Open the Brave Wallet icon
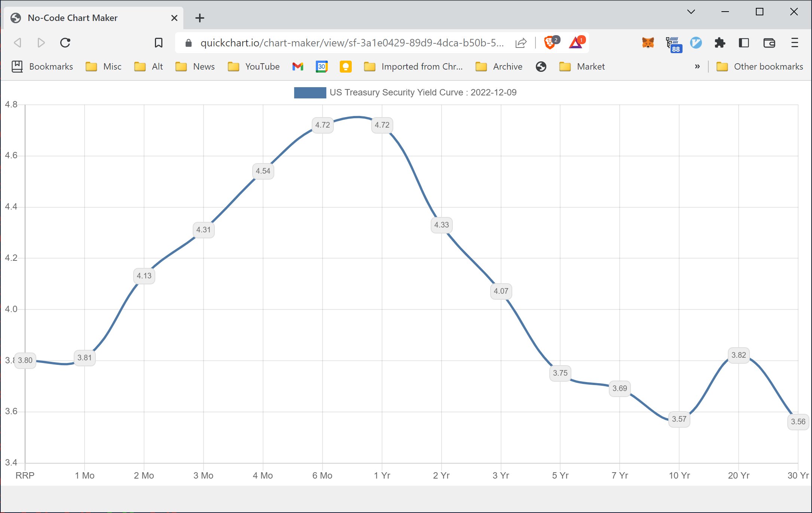The height and width of the screenshot is (513, 812). [769, 43]
